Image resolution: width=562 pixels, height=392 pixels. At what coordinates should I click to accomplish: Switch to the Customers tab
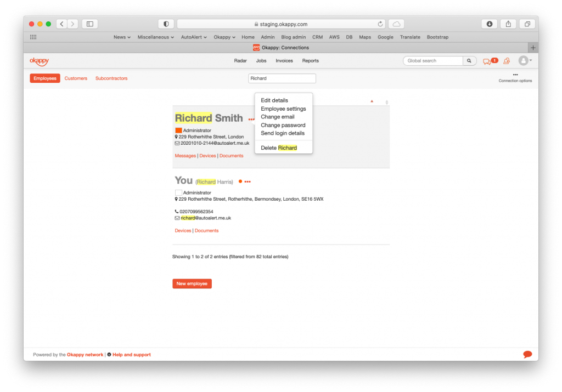tap(76, 78)
